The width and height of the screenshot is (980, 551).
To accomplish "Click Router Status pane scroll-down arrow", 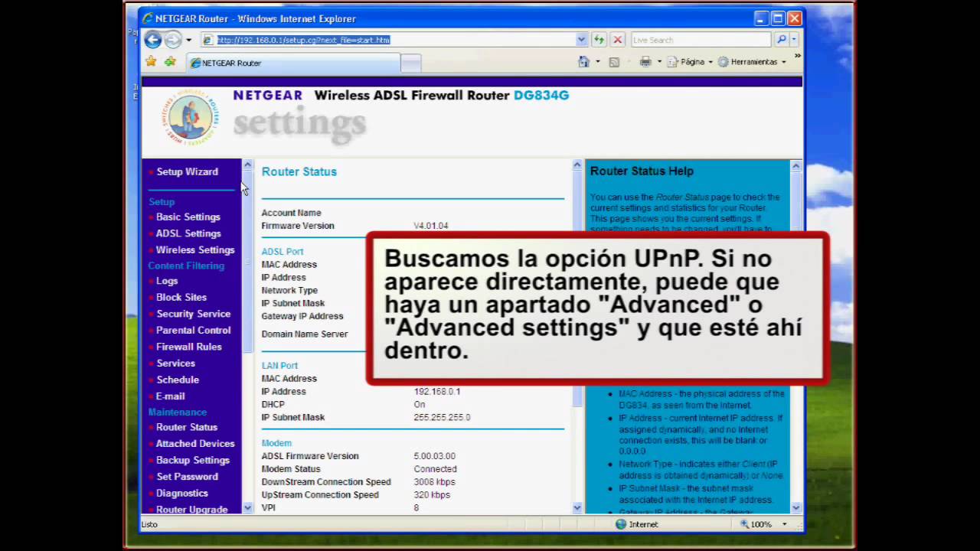I will click(x=577, y=507).
